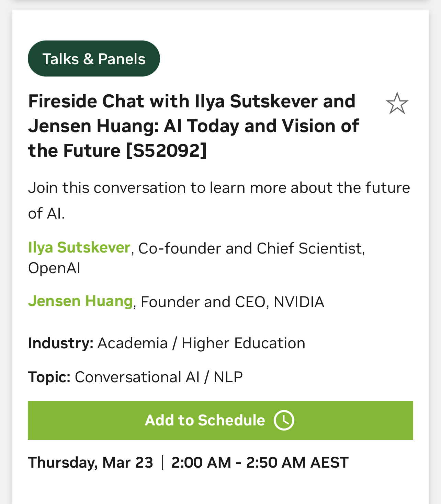Open Jensen Huang's speaker profile
Screen dimensions: 441x504
click(80, 301)
